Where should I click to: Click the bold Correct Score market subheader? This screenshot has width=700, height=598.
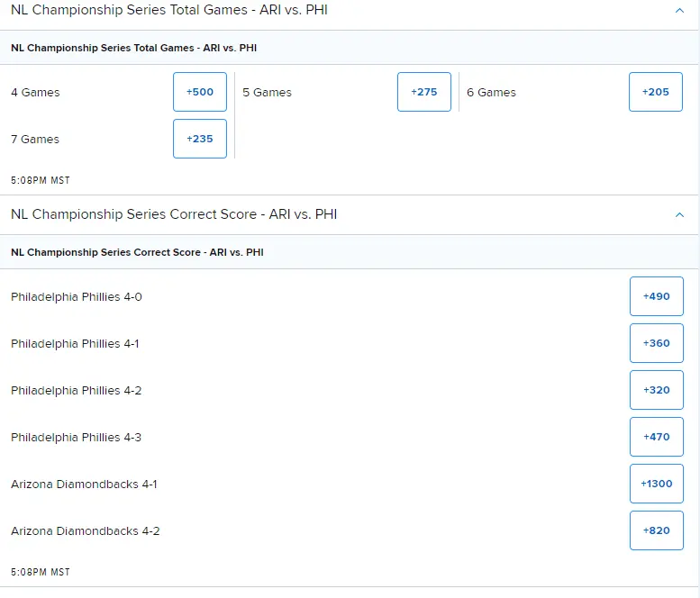pyautogui.click(x=137, y=252)
